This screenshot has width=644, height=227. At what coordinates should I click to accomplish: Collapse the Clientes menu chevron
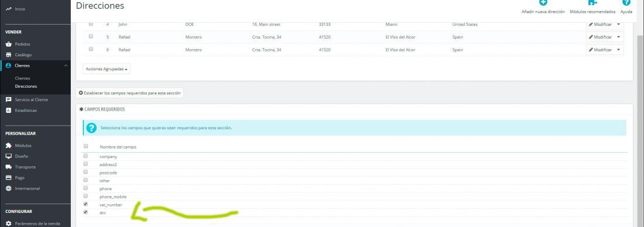[66, 66]
